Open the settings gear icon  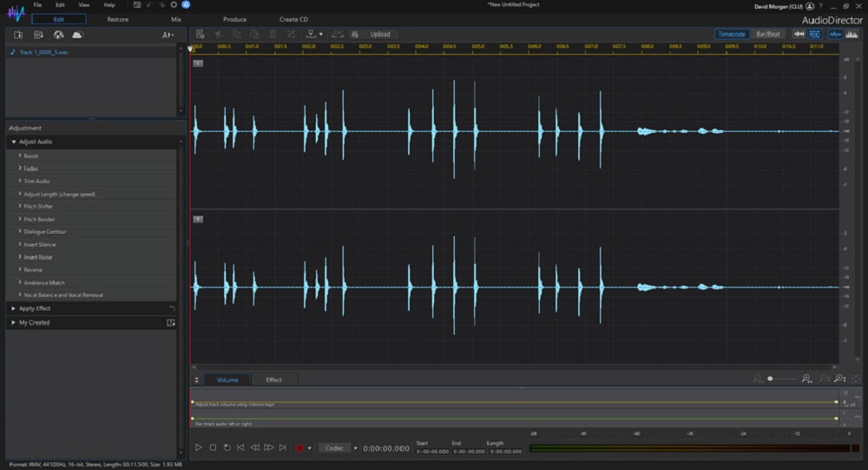click(173, 5)
